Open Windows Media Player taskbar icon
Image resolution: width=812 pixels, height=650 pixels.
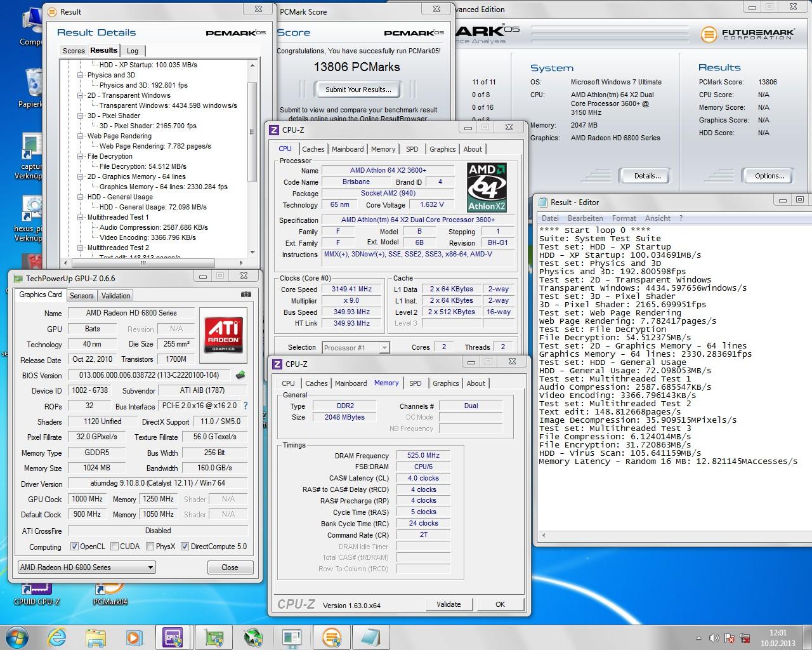pos(133,637)
